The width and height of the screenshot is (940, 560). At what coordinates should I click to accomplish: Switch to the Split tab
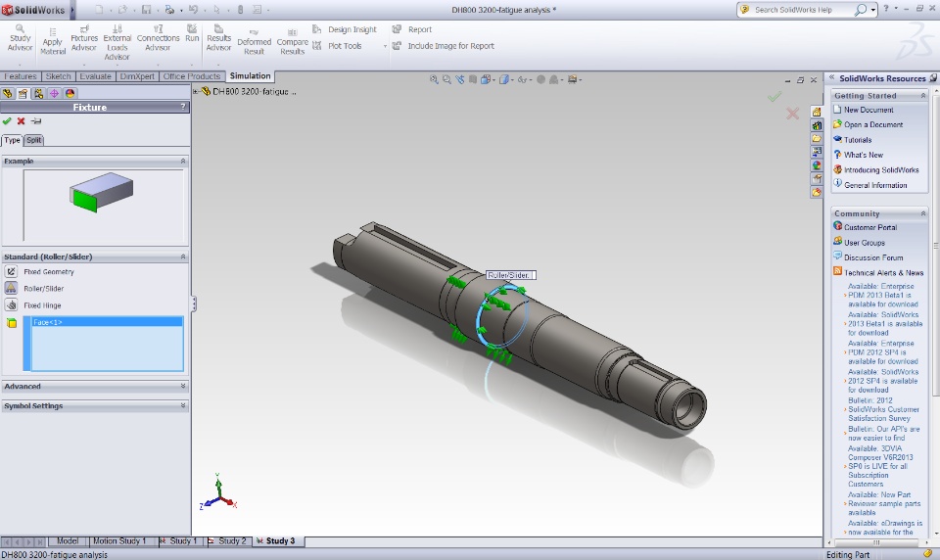click(33, 140)
